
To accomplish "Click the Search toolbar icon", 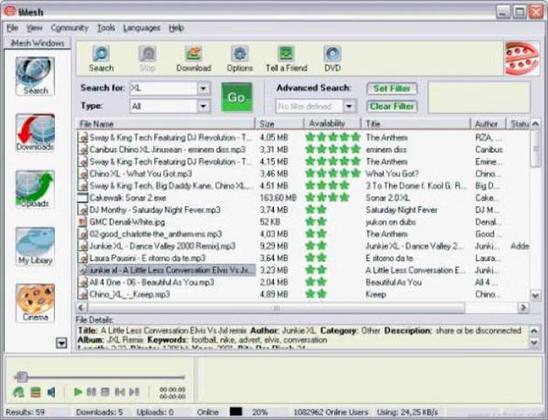I will click(x=101, y=58).
